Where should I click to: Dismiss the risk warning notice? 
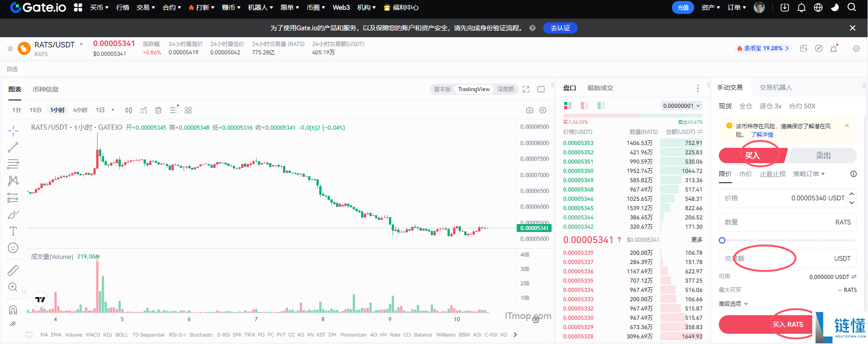coord(847,126)
